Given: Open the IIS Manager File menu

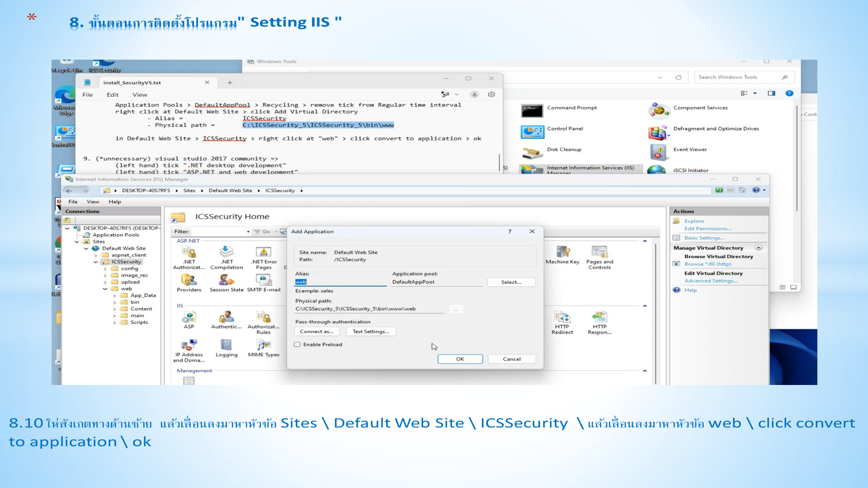Looking at the screenshot, I should [x=73, y=202].
